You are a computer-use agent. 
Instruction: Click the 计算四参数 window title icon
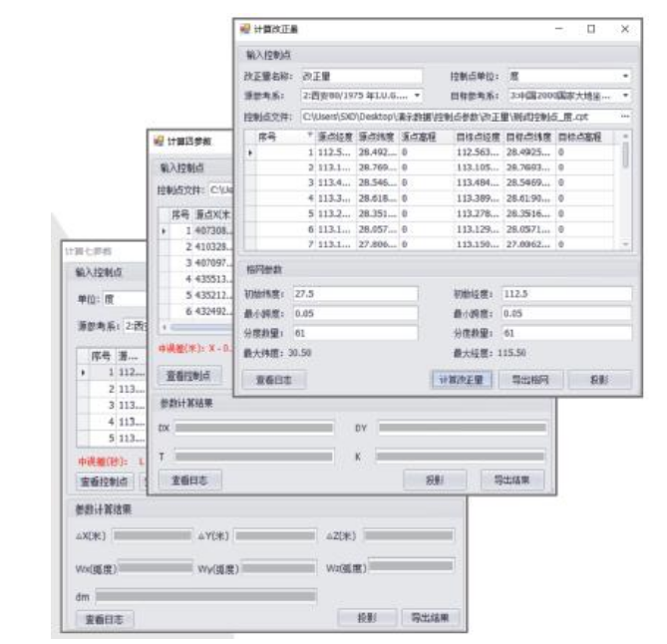pyautogui.click(x=158, y=143)
